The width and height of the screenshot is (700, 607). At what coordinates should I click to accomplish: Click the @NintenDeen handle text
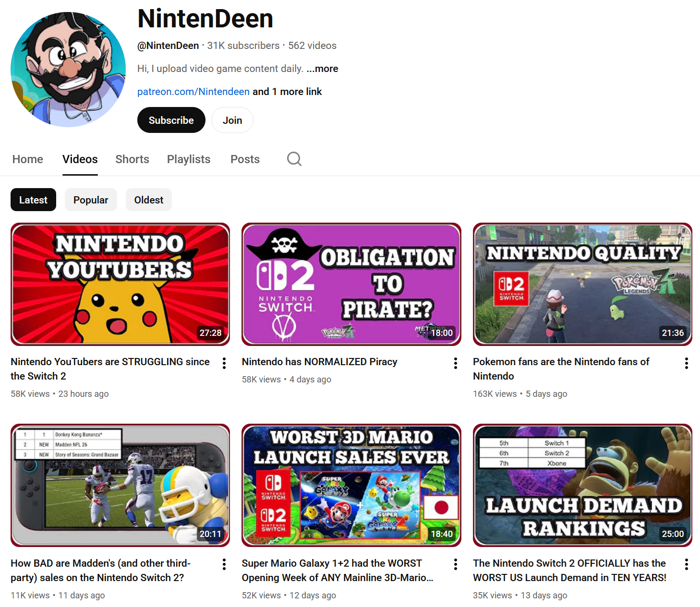click(x=168, y=46)
